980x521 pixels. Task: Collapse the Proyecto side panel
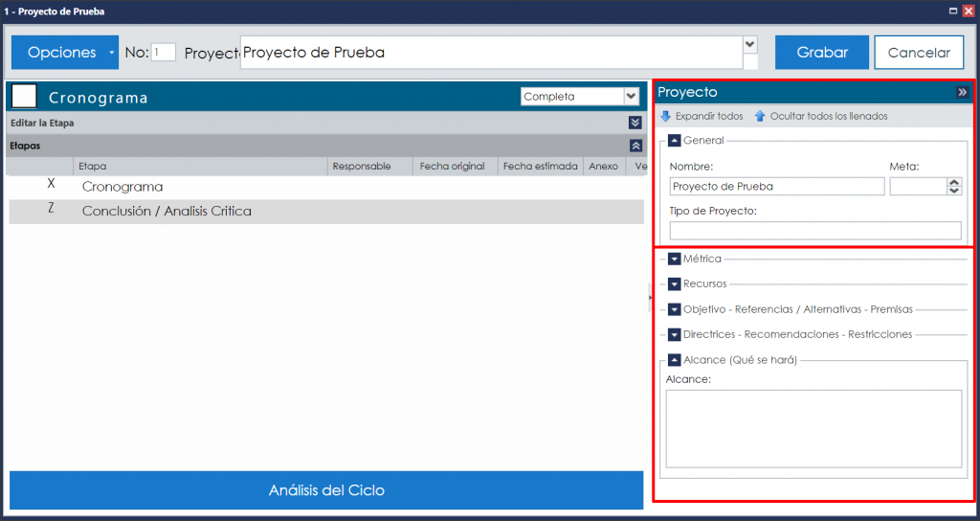click(963, 93)
